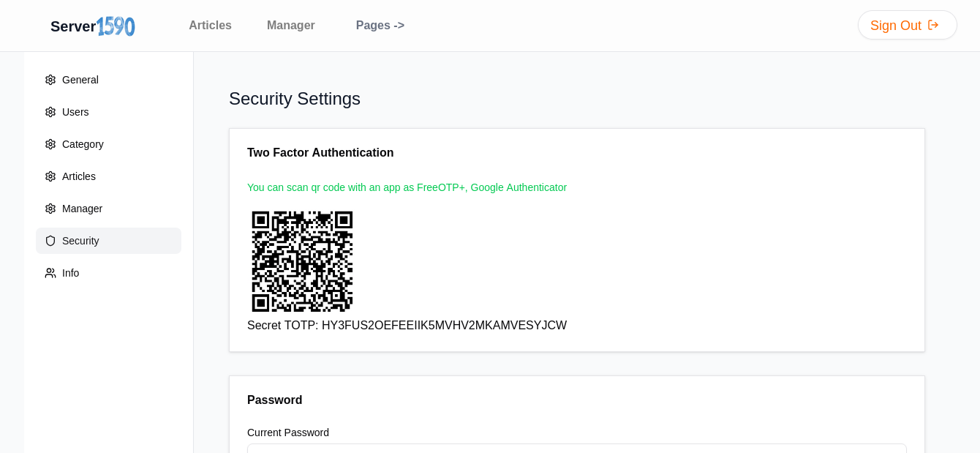The width and height of the screenshot is (980, 453).
Task: Select the shield icon for Security
Action: (50, 241)
